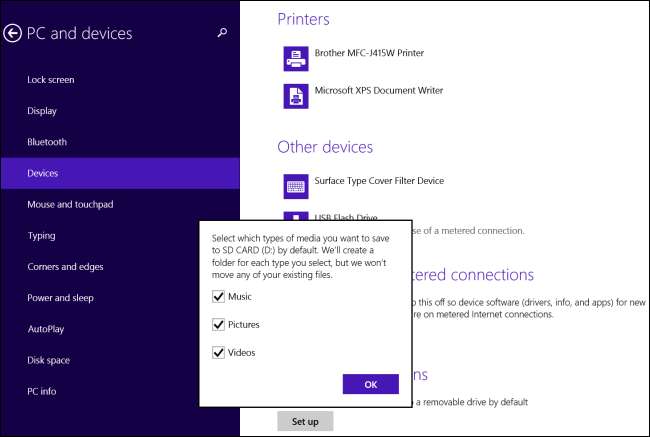Click the Surface Type Cover keyboard icon
Screen dimensions: 650x437
click(x=296, y=185)
